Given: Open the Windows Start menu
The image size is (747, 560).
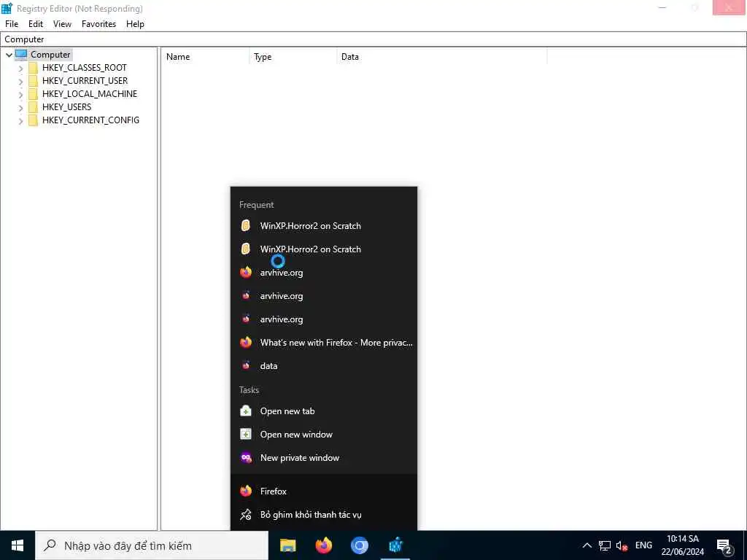Looking at the screenshot, I should 18,545.
